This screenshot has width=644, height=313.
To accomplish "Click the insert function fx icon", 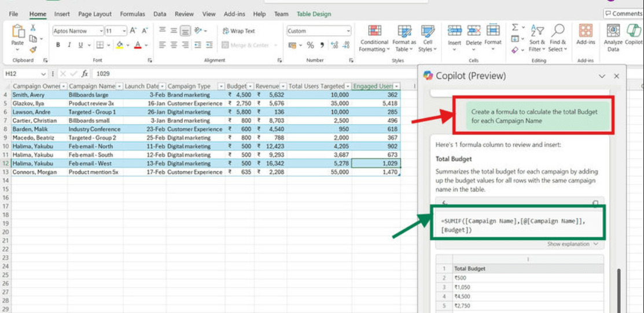I will pyautogui.click(x=84, y=73).
